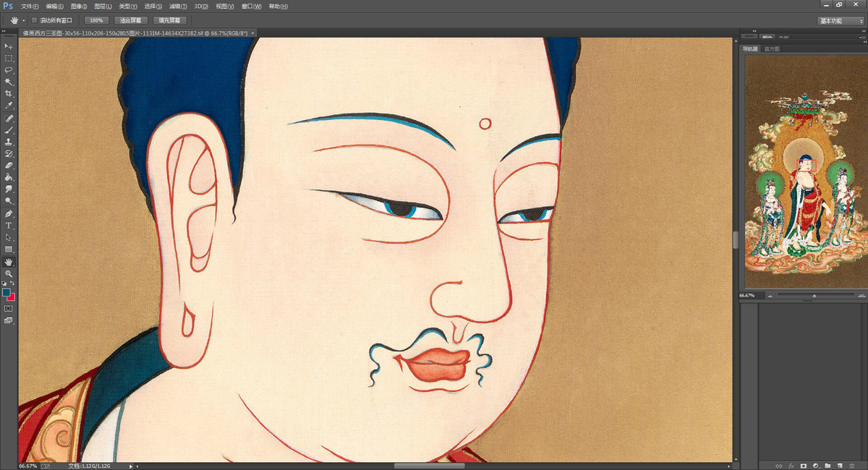Click the Navigator zoom out icon

coord(769,295)
